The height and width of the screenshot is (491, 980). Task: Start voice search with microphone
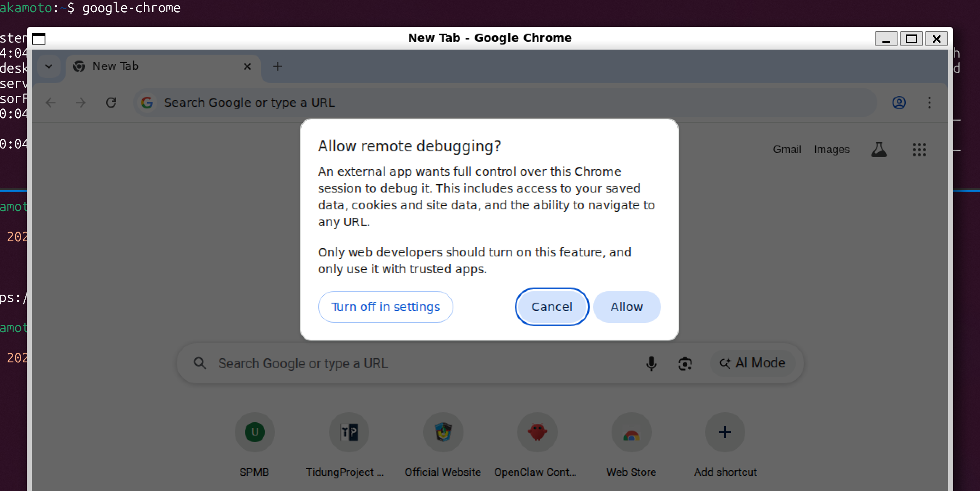tap(651, 363)
